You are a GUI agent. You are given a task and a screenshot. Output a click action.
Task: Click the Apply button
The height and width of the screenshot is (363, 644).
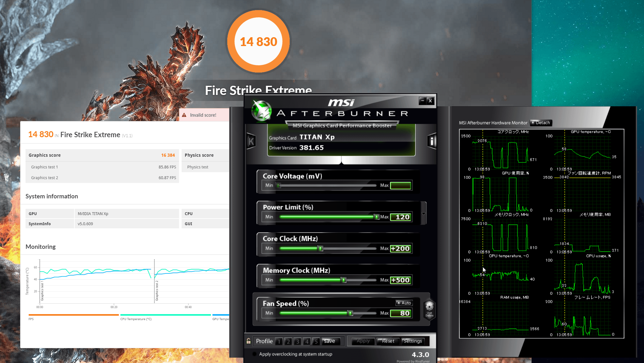tap(363, 341)
